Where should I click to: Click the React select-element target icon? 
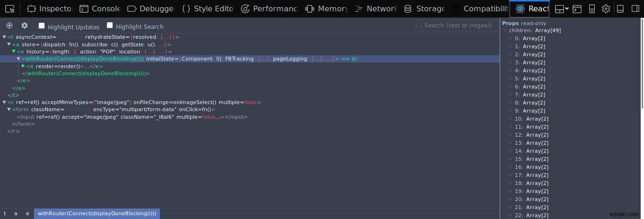pos(9,26)
